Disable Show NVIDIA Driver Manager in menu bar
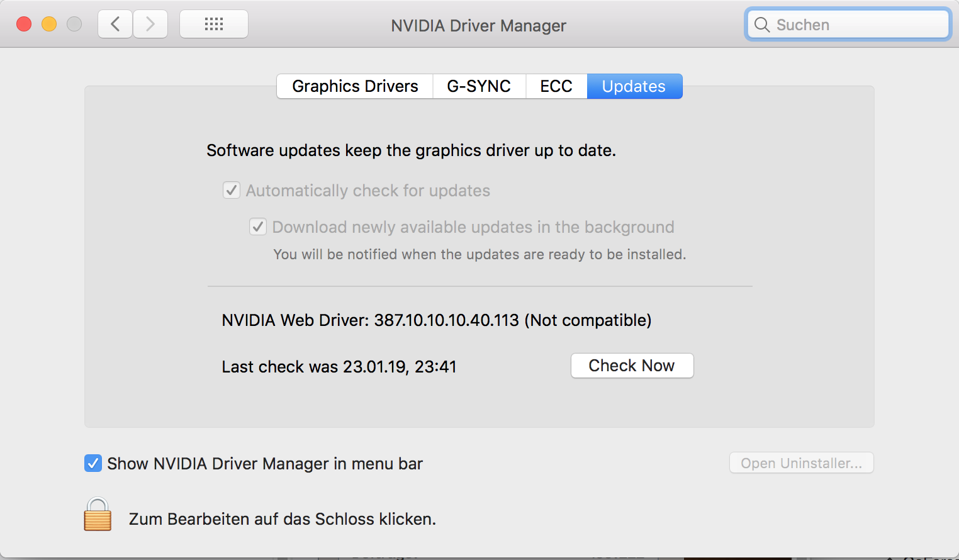This screenshot has width=959, height=560. [x=93, y=464]
